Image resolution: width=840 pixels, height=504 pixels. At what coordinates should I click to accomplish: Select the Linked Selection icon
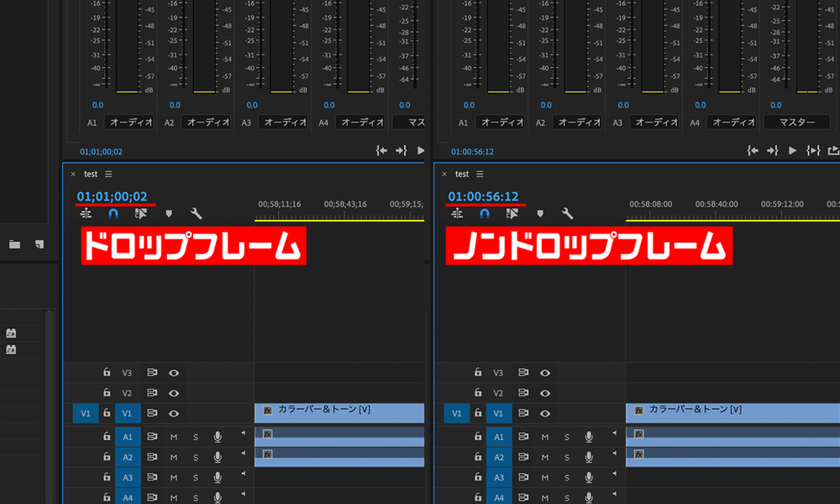pyautogui.click(x=141, y=213)
